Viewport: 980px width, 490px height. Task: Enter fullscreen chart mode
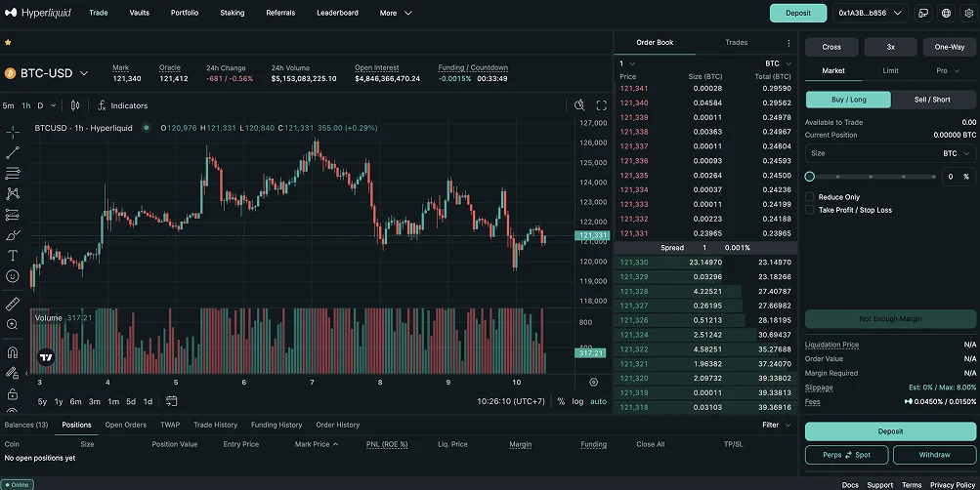[x=601, y=105]
